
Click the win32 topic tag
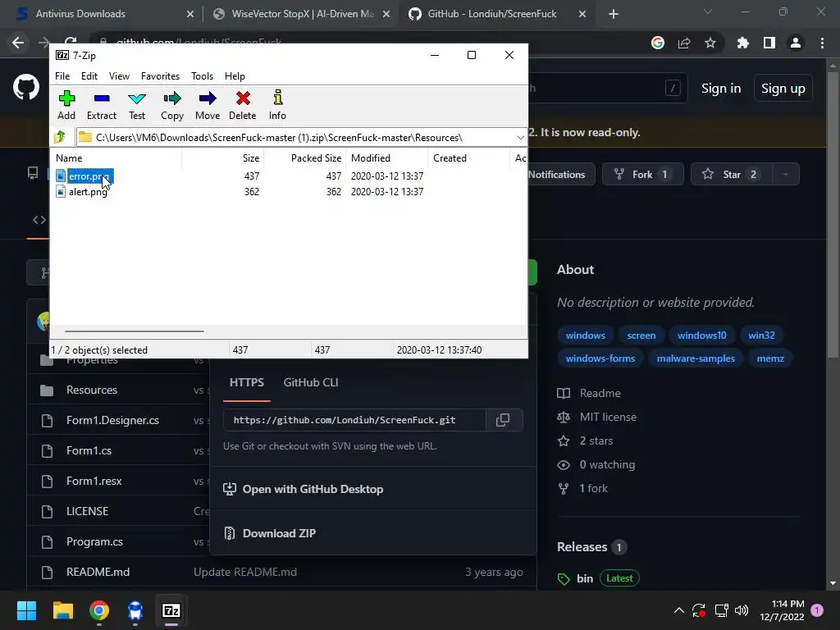tap(761, 336)
